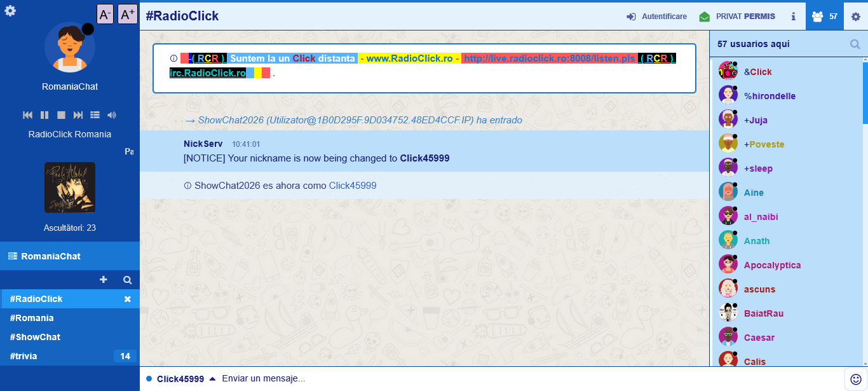Toggle the 57 users list button
This screenshot has height=391, width=868.
825,17
